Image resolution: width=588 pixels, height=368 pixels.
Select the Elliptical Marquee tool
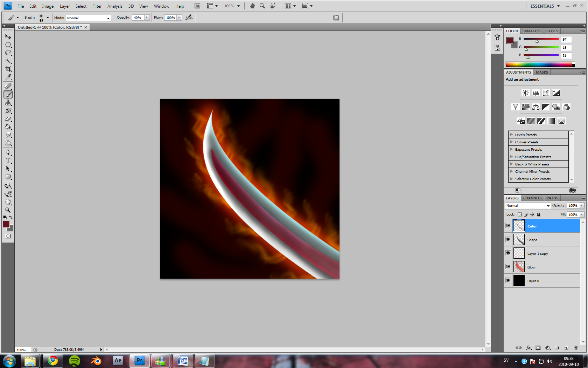click(8, 45)
